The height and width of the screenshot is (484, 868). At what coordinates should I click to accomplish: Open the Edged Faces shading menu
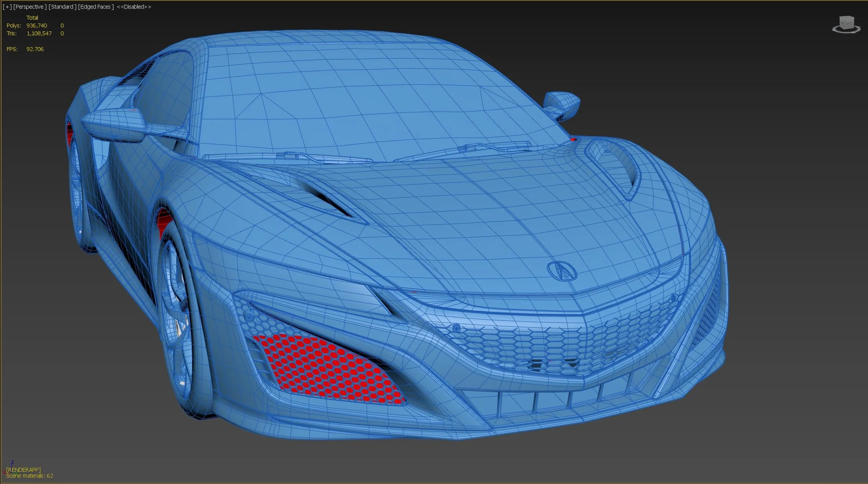click(x=96, y=7)
